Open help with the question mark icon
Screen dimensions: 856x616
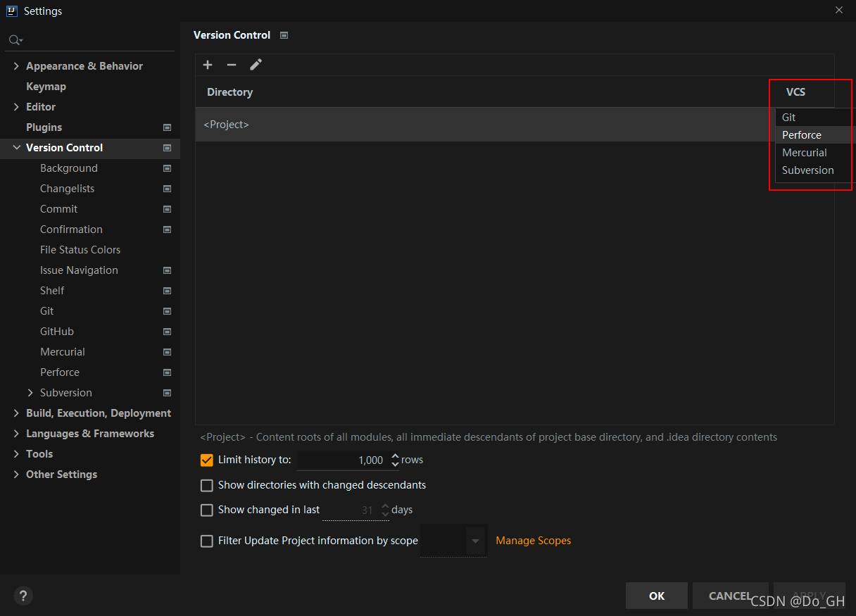pos(23,596)
